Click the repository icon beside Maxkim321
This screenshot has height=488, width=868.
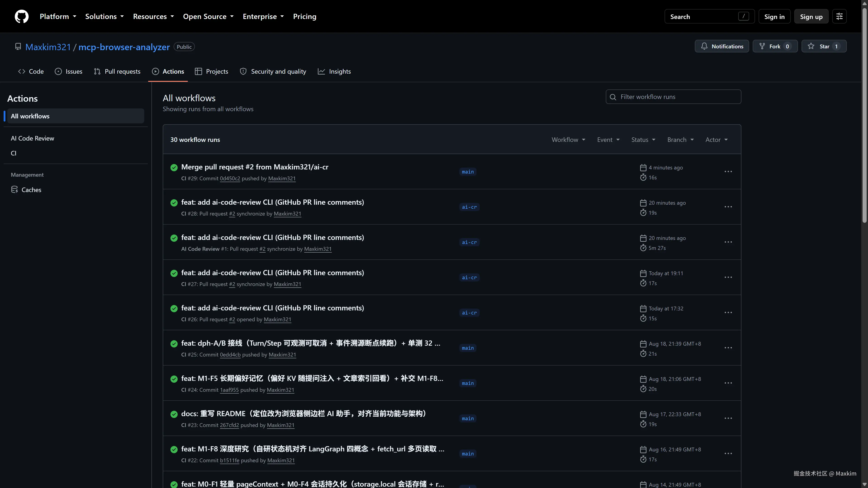[18, 47]
